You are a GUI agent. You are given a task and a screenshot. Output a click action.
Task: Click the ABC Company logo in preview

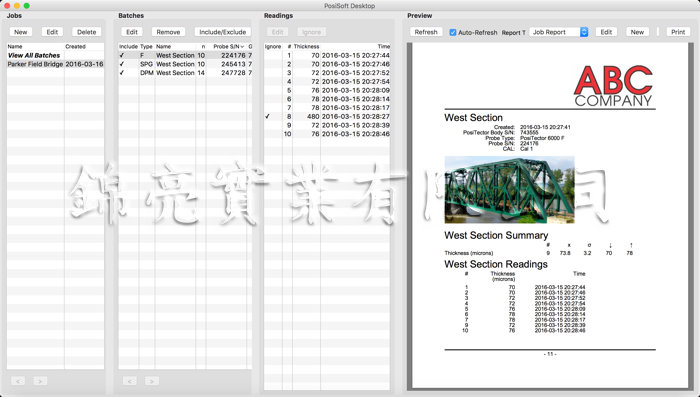(614, 86)
